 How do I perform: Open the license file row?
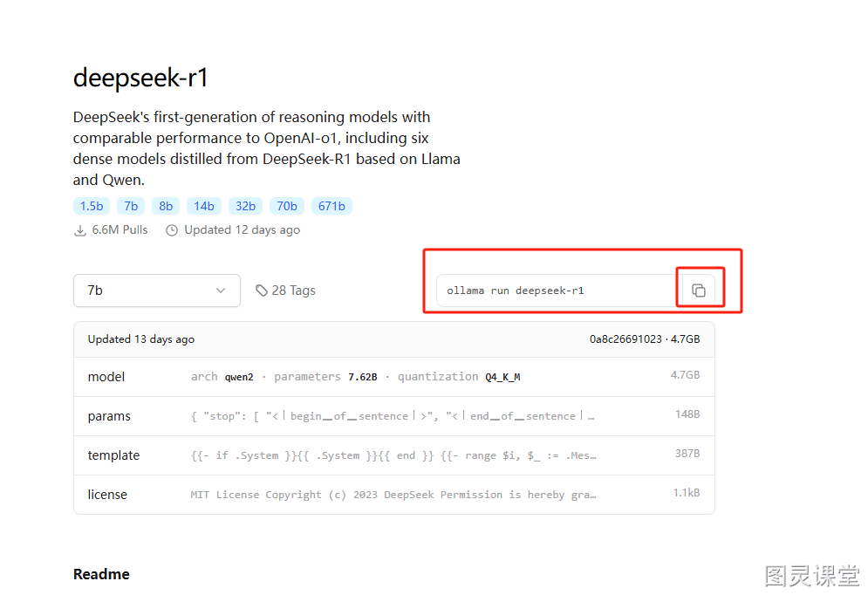click(x=394, y=495)
